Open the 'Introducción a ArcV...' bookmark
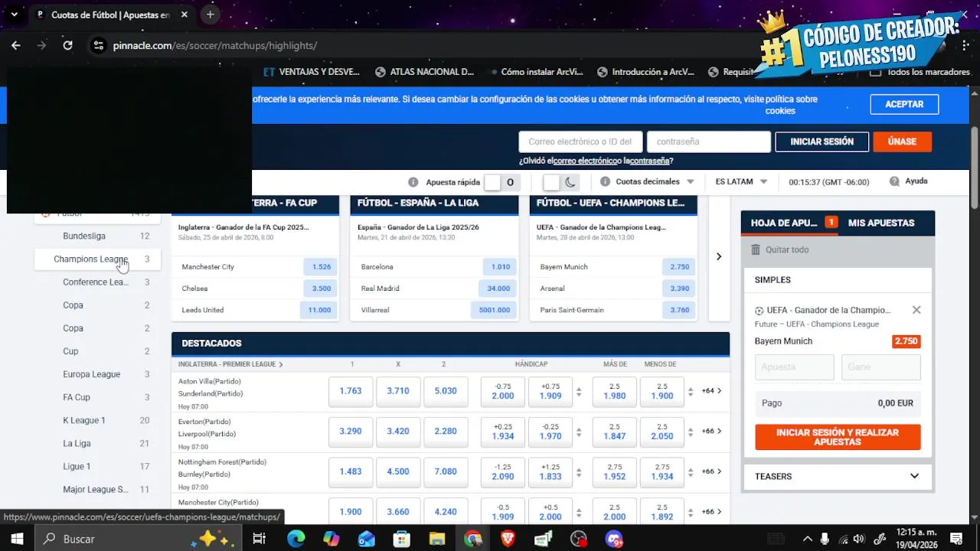980x551 pixels. [645, 72]
